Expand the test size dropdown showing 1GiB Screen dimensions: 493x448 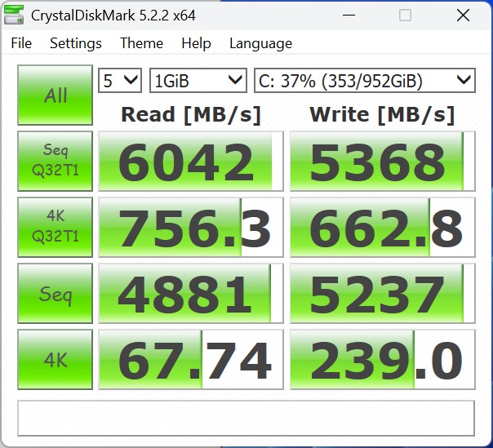(198, 81)
